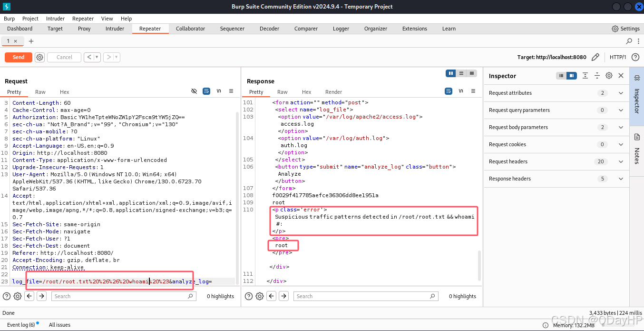Image resolution: width=644 pixels, height=331 pixels.
Task: Open Event log (6) in status bar
Action: pyautogui.click(x=21, y=325)
